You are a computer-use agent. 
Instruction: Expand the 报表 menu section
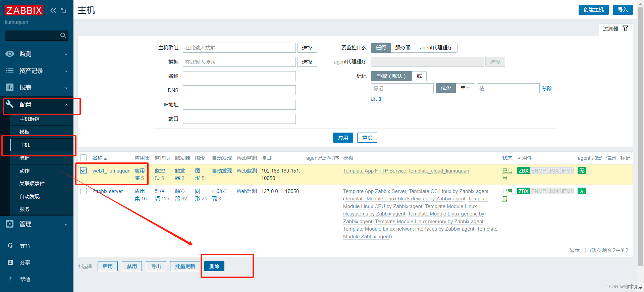37,87
